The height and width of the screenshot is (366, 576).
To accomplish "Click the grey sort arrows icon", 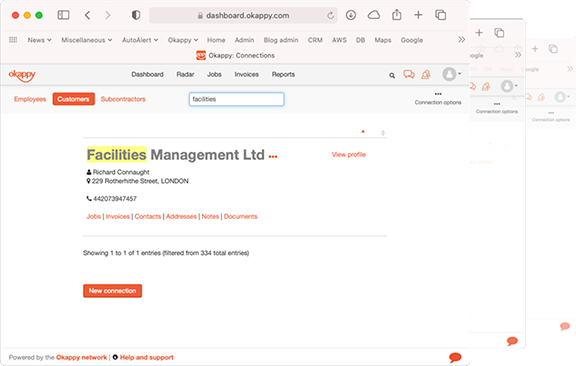I will tap(383, 132).
